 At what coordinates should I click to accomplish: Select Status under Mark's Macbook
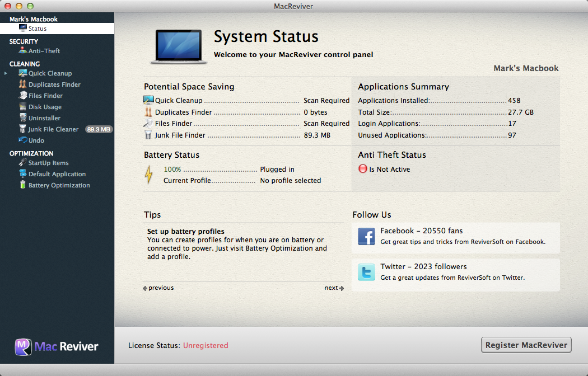click(x=38, y=29)
